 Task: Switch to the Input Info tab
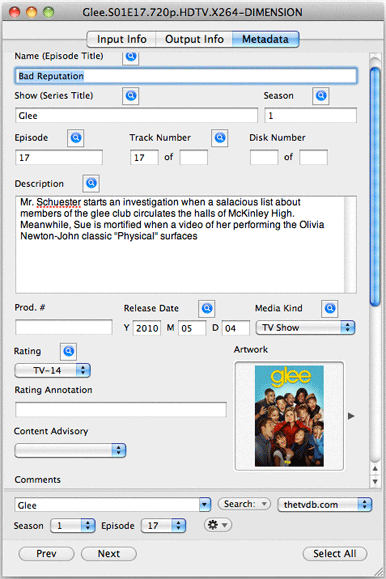122,39
